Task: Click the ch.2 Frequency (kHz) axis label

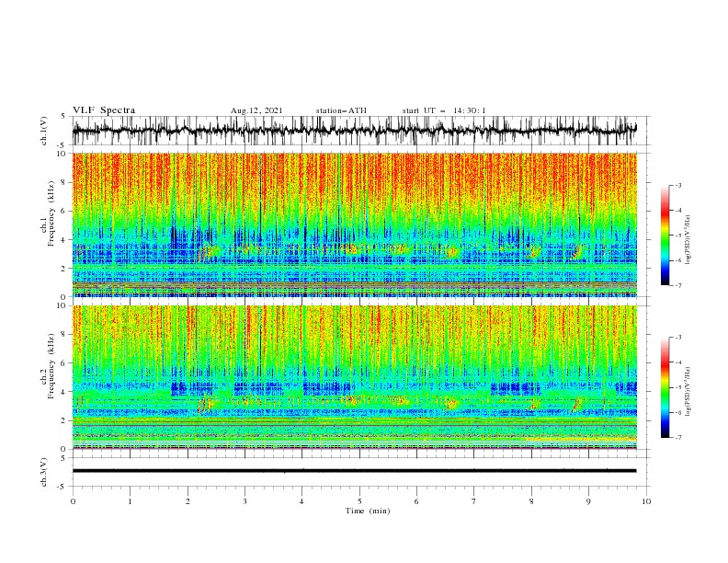Action: [x=48, y=365]
